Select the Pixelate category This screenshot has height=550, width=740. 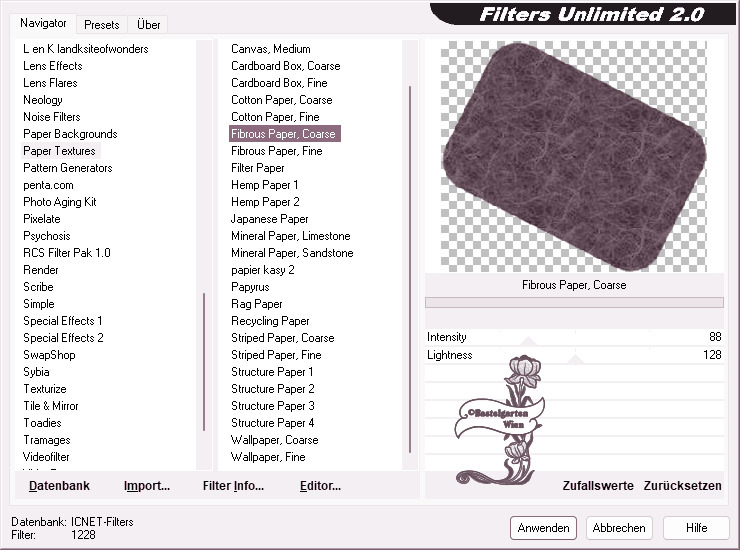[42, 219]
